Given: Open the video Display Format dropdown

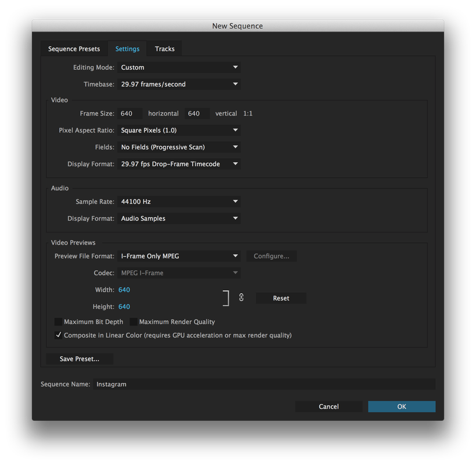Looking at the screenshot, I should (x=179, y=164).
